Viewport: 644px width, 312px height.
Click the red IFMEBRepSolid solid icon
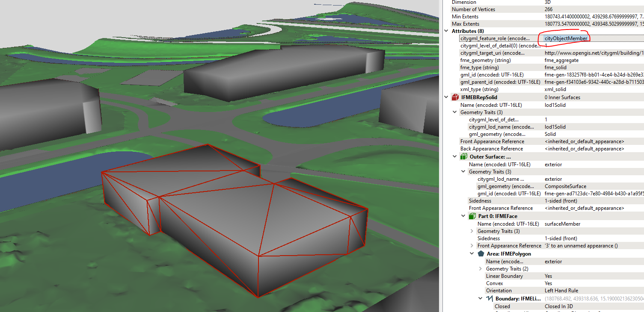[x=455, y=97]
